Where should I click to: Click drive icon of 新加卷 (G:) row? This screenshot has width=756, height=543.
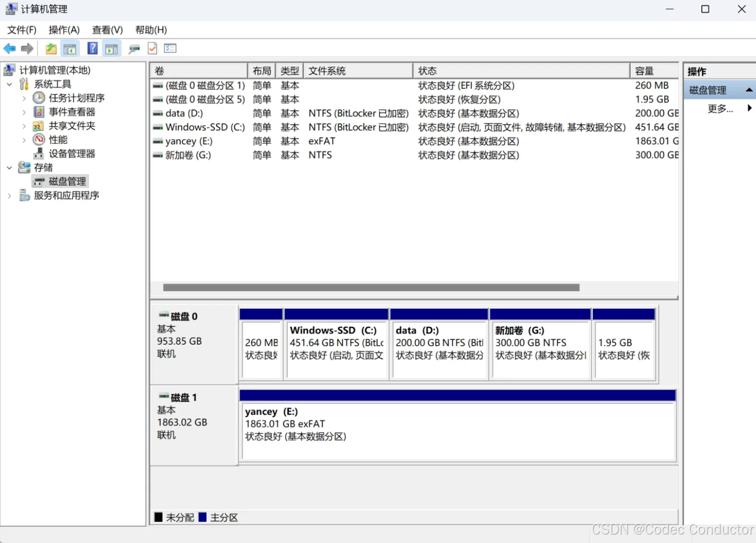[158, 155]
